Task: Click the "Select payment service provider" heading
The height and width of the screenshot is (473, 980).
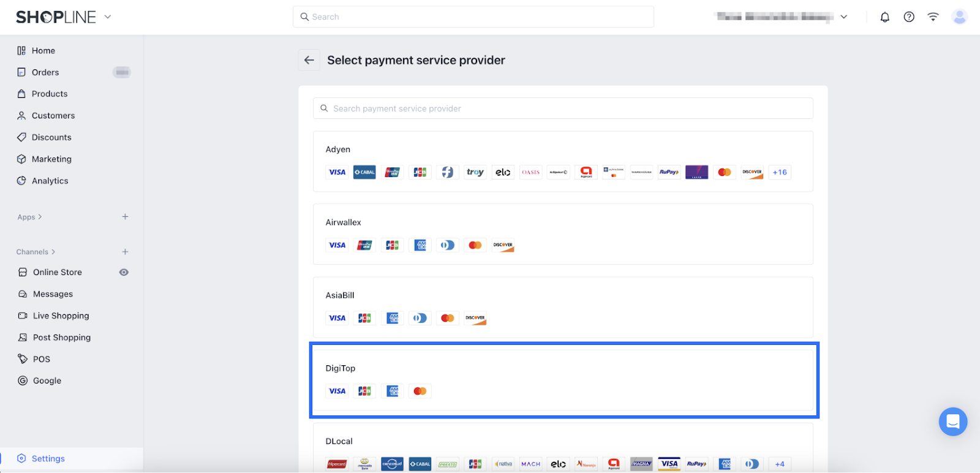Action: (416, 60)
